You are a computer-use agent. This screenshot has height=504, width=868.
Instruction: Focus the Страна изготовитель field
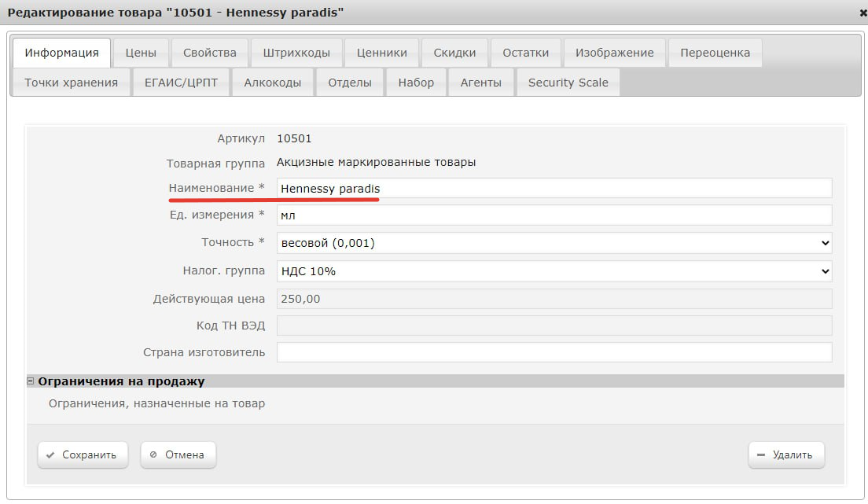[554, 352]
